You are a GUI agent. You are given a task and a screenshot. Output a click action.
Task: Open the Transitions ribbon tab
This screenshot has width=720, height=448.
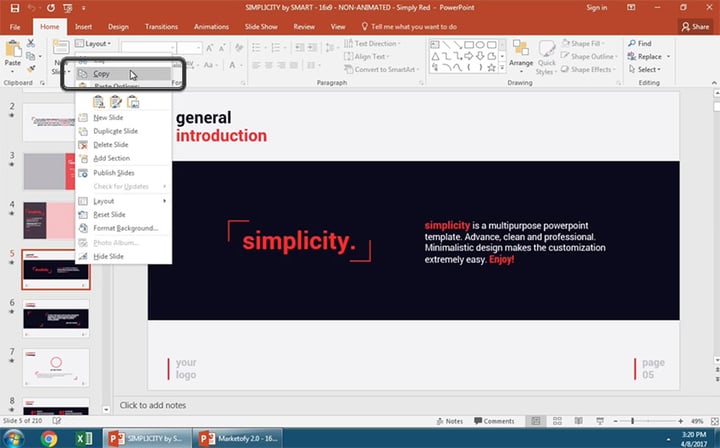(161, 27)
